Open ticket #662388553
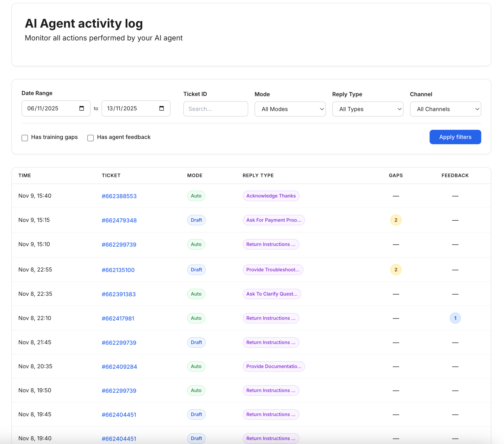The image size is (504, 444). [119, 196]
